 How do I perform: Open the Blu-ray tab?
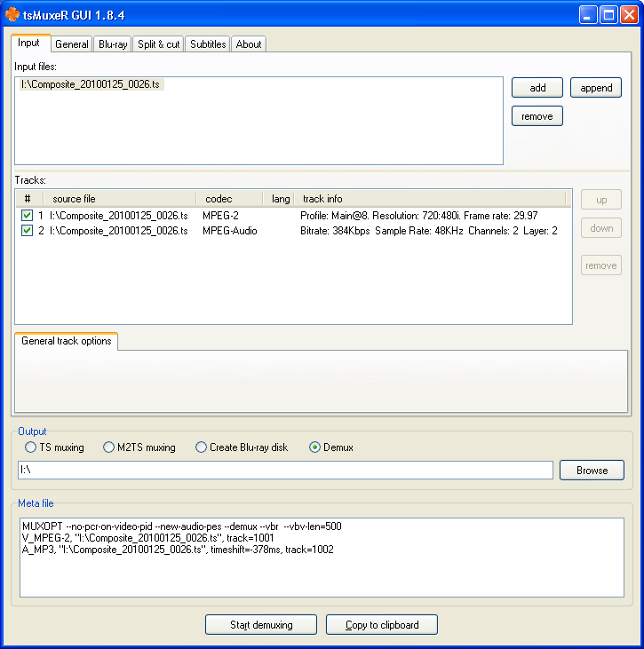coord(113,44)
